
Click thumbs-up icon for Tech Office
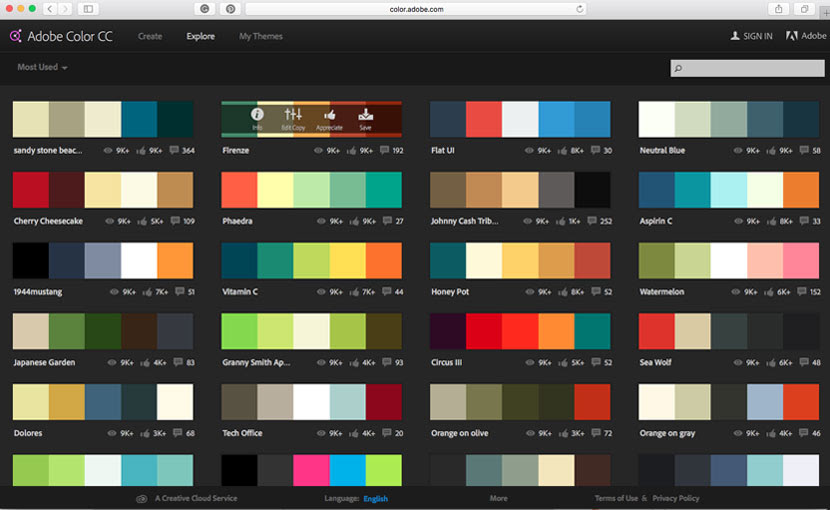(354, 433)
